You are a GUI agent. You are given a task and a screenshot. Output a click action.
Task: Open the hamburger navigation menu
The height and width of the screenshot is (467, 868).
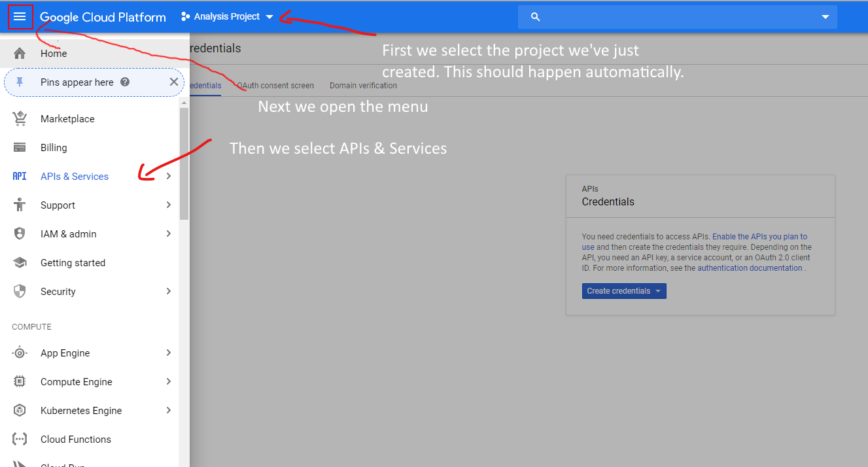click(x=20, y=16)
